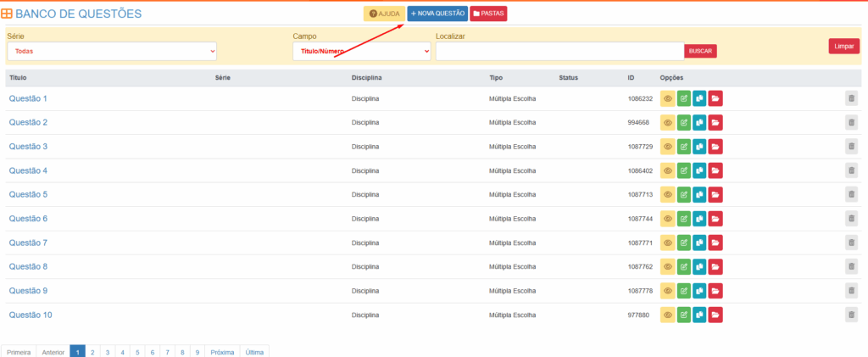The width and height of the screenshot is (868, 357).
Task: Click the copy icon for Questão 7
Action: coord(699,243)
